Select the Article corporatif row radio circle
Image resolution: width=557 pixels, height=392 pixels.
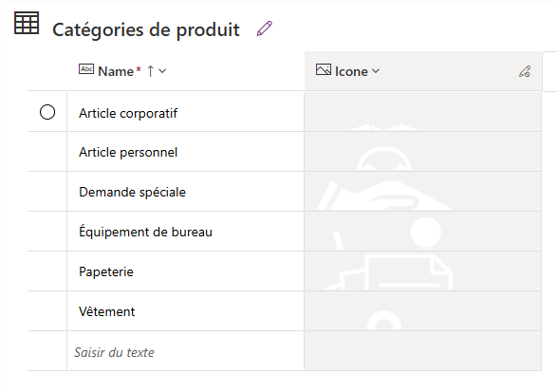(x=47, y=112)
